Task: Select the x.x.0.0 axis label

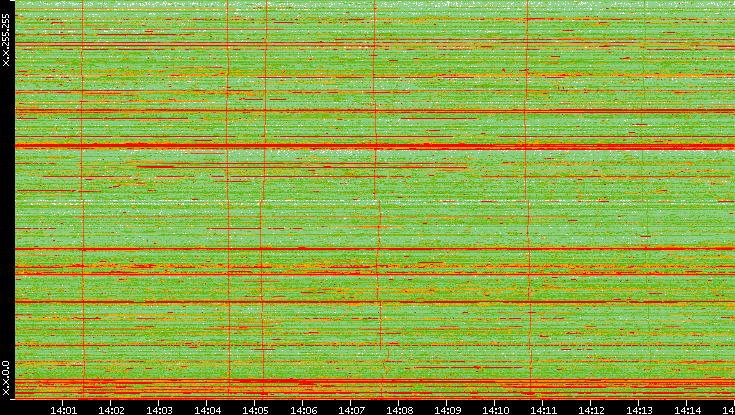Action: tap(6, 378)
